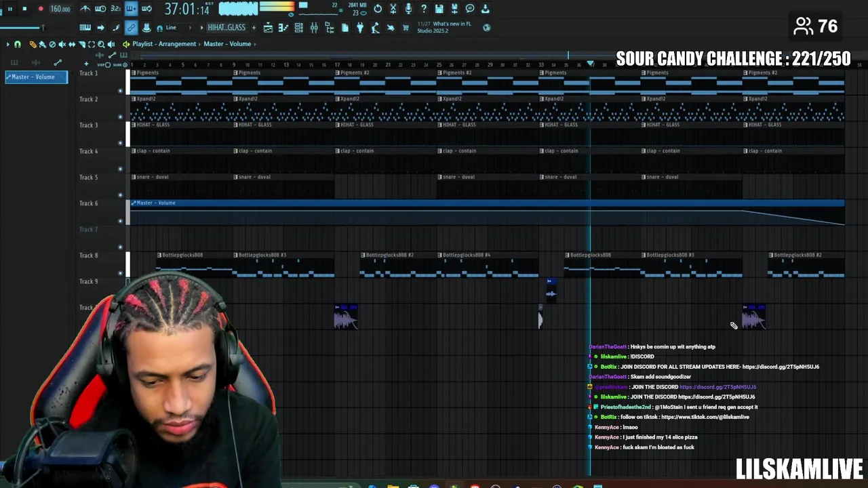Mute Track 2 using its dot toggle
Viewport: 868px width, 488px height.
120,117
